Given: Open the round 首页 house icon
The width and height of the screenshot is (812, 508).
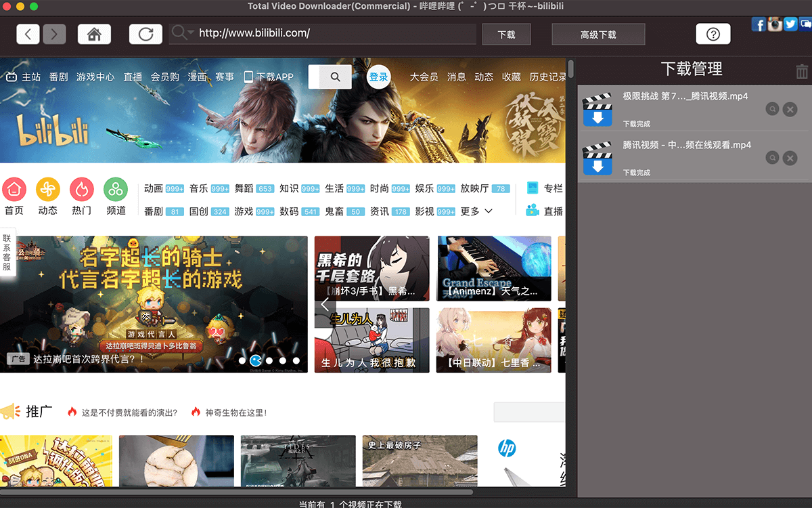Looking at the screenshot, I should tap(14, 190).
